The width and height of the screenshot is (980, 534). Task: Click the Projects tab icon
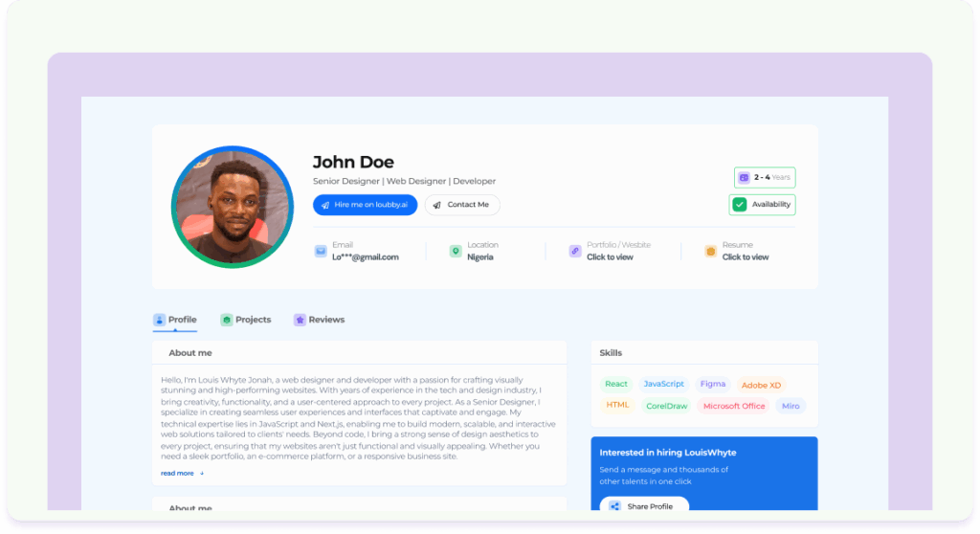[227, 320]
